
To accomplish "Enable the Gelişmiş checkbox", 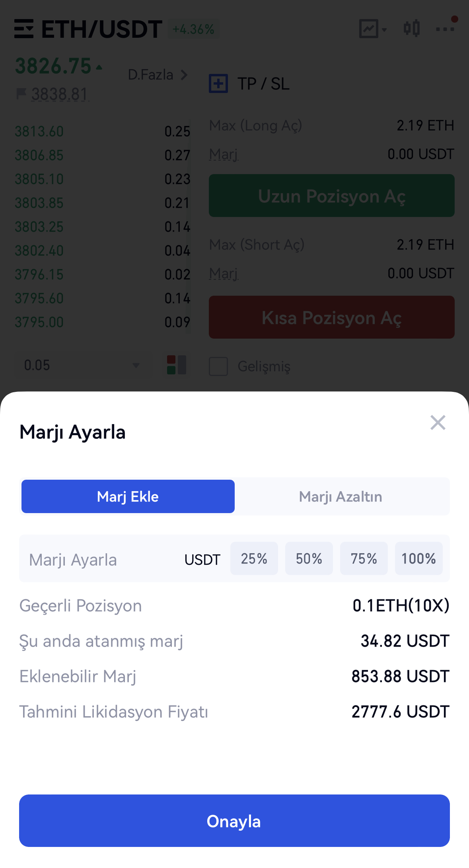I will coord(218,366).
